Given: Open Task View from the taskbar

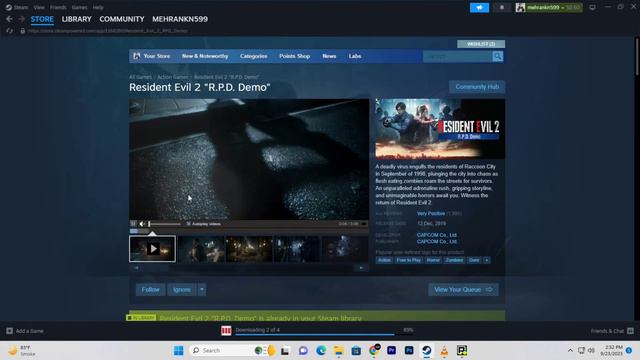Looking at the screenshot, I should pos(285,351).
